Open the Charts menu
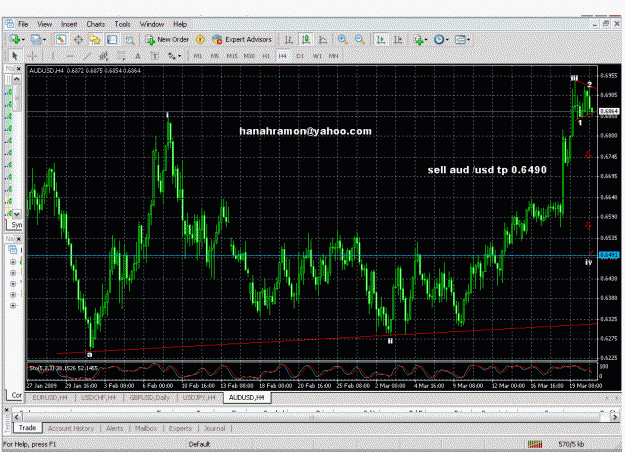Image resolution: width=625 pixels, height=452 pixels. pos(96,24)
